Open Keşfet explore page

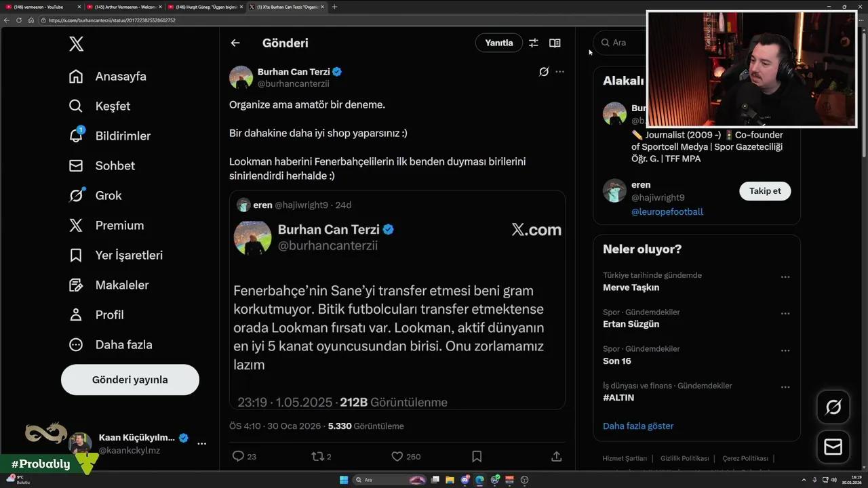[100, 106]
